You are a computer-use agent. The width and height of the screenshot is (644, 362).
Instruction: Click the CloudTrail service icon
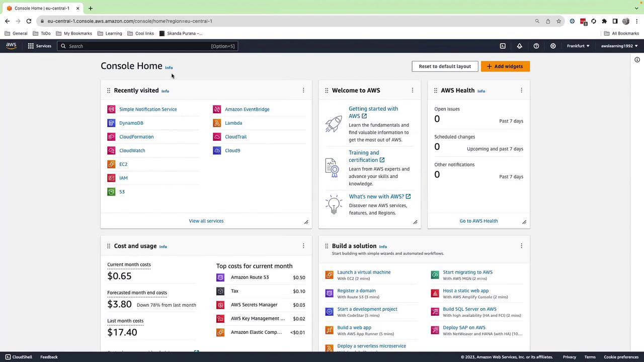[217, 137]
